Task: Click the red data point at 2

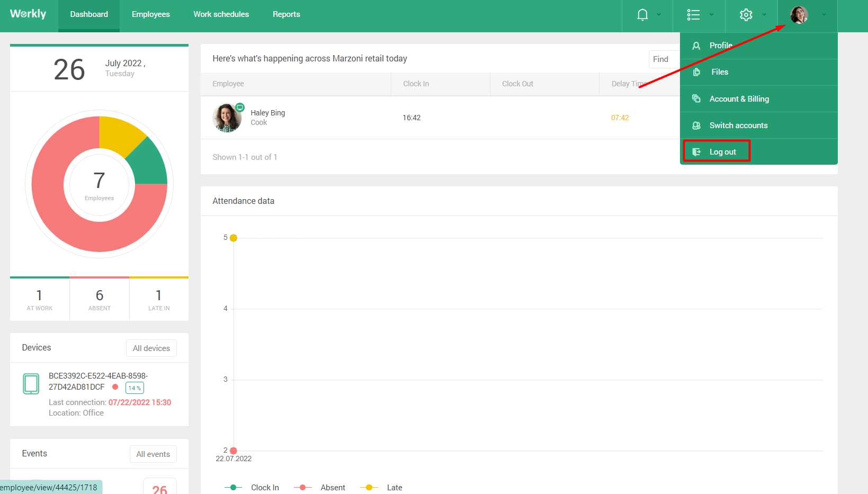Action: 234,451
